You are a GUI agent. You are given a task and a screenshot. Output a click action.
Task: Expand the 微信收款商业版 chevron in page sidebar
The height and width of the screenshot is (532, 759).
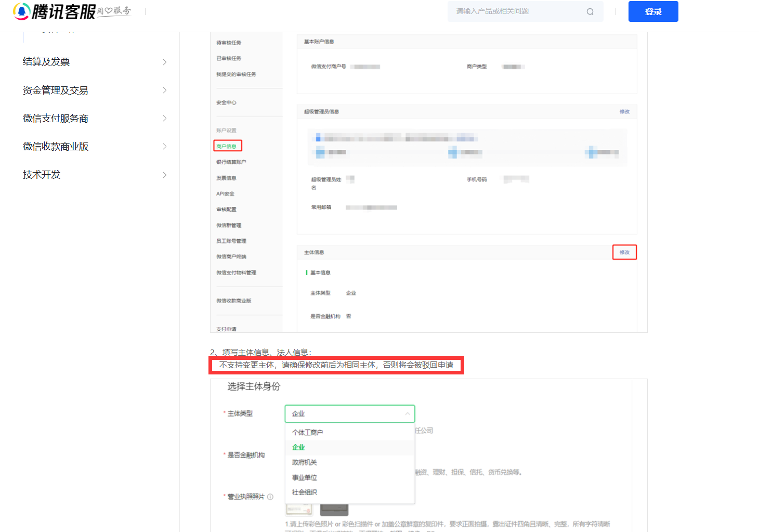pyautogui.click(x=165, y=147)
